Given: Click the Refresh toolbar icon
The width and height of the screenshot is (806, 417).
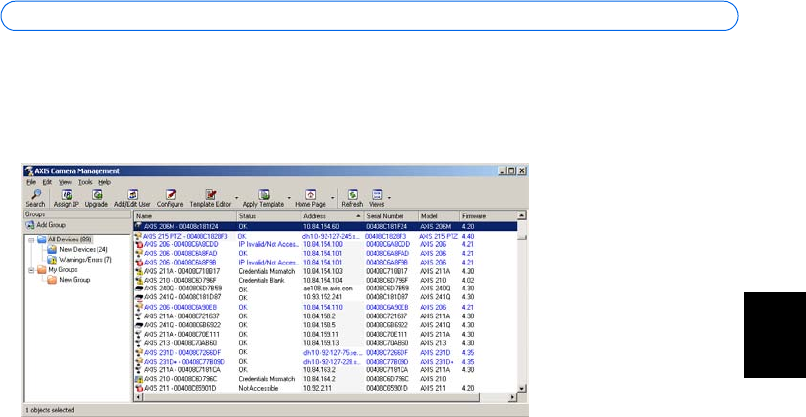Looking at the screenshot, I should [352, 196].
